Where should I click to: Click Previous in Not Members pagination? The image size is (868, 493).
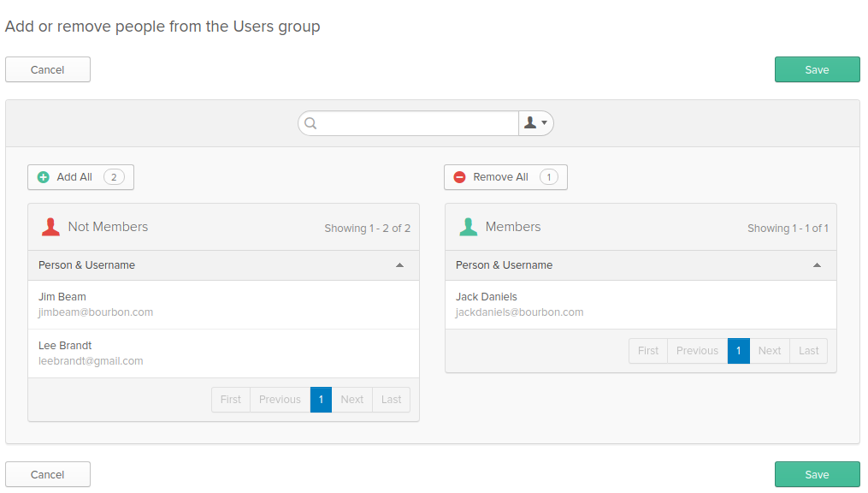280,400
